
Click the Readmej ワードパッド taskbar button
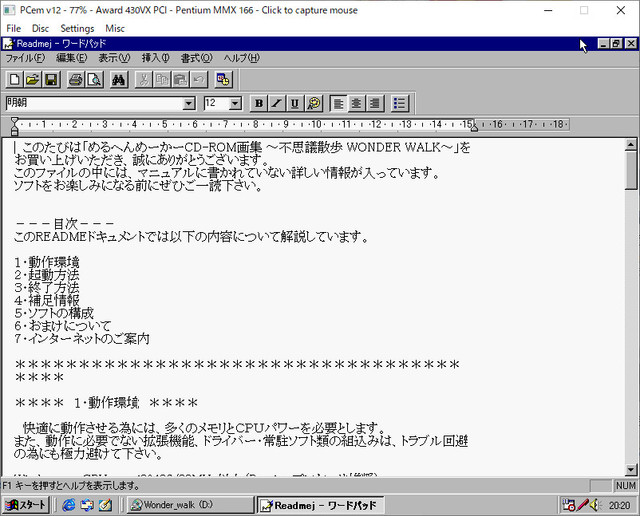320,505
